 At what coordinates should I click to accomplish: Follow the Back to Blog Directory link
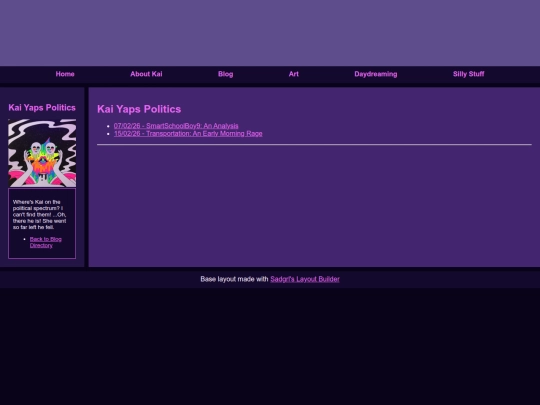tap(45, 242)
